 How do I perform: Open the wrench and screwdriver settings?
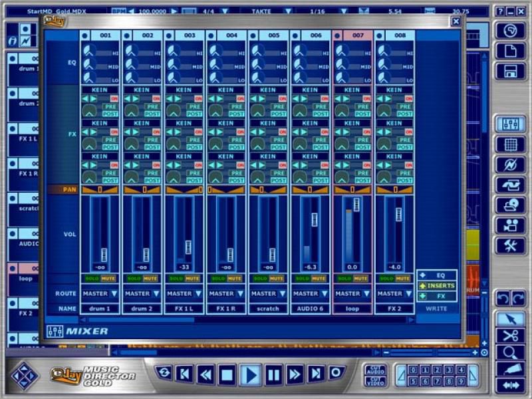coord(510,245)
